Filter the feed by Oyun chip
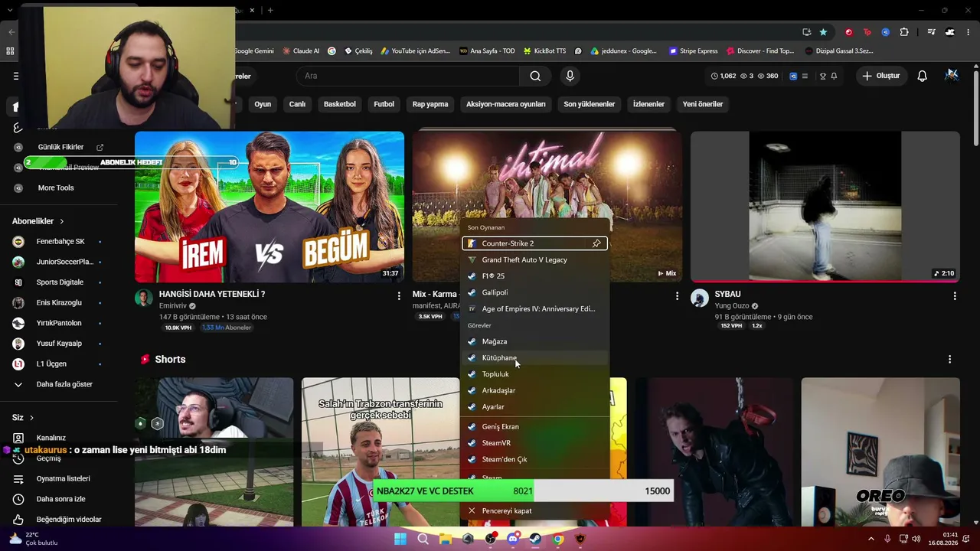The image size is (980, 551). tap(263, 104)
